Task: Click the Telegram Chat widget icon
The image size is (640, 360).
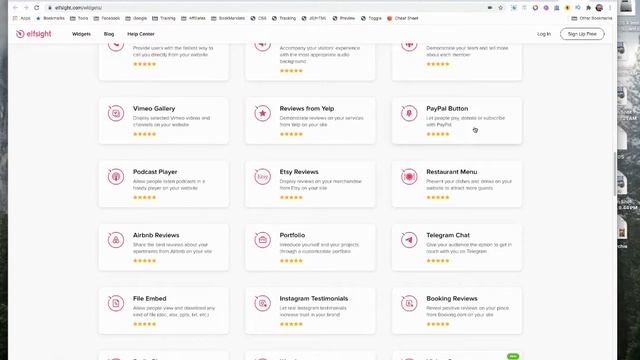Action: click(409, 240)
